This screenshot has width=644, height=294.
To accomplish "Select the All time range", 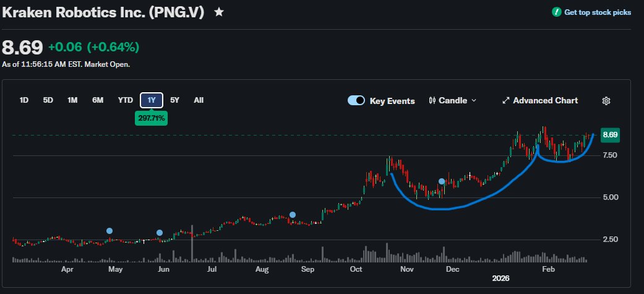I will coord(199,100).
